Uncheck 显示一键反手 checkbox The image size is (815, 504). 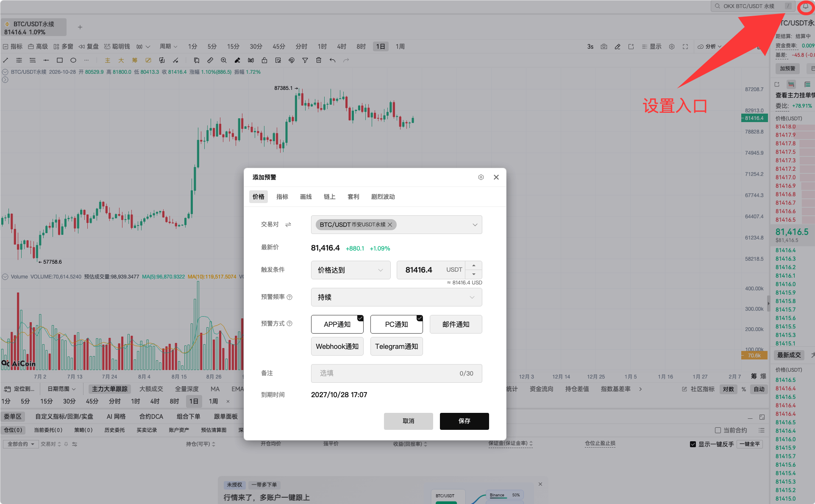pyautogui.click(x=693, y=444)
